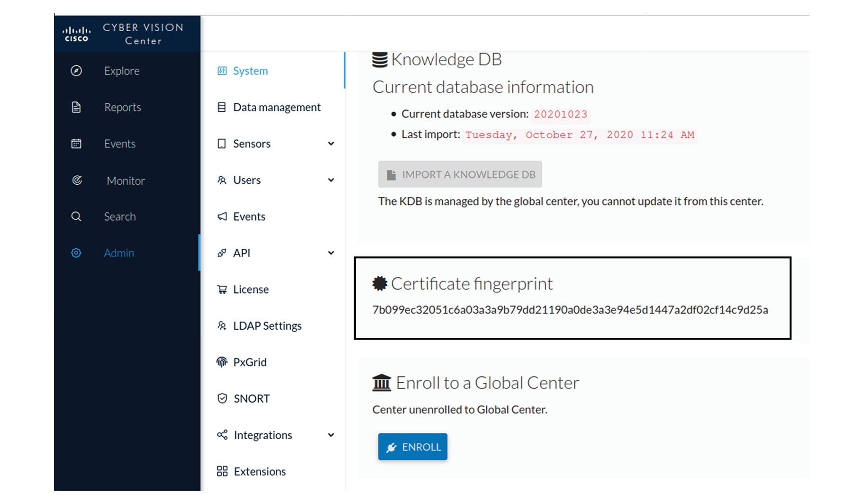Click the Knowledge DB heading

(x=446, y=60)
